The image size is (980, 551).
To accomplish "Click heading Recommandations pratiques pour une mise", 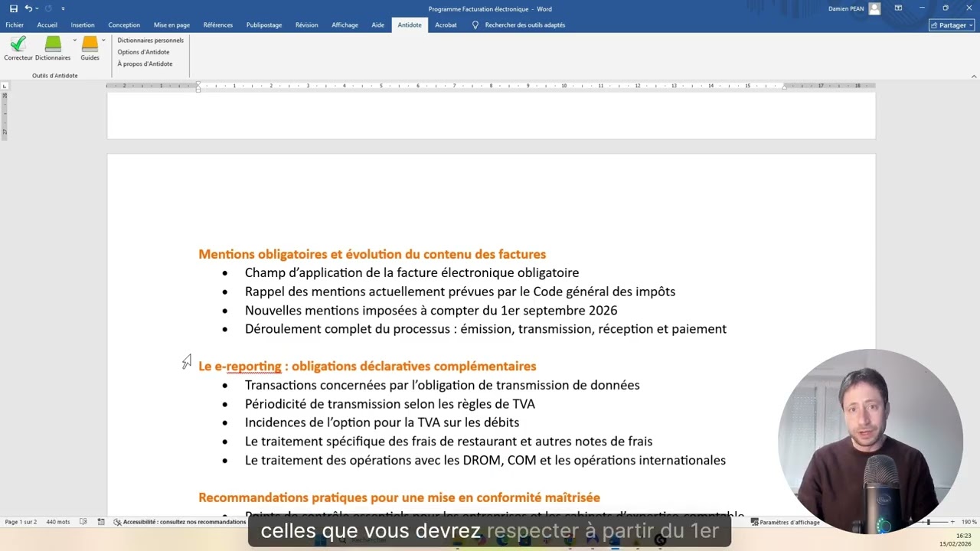I will coord(399,497).
